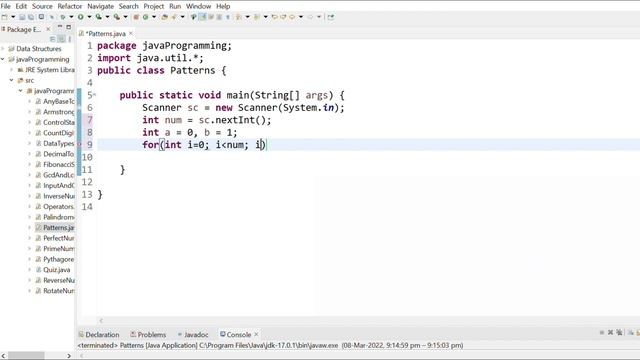This screenshot has height=360, width=640.
Task: Select the Fibonacci file in tree
Action: click(x=55, y=164)
